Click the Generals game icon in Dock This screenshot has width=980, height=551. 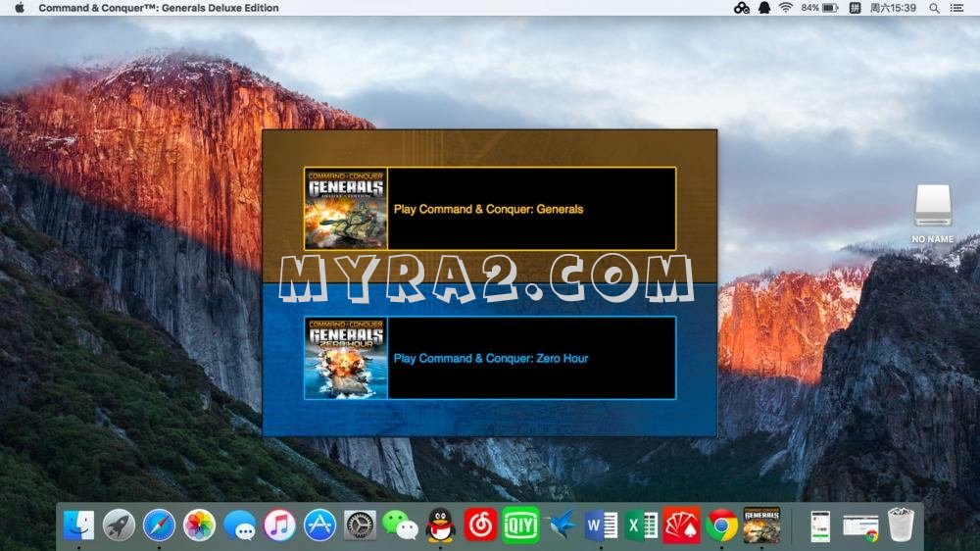coord(761,526)
